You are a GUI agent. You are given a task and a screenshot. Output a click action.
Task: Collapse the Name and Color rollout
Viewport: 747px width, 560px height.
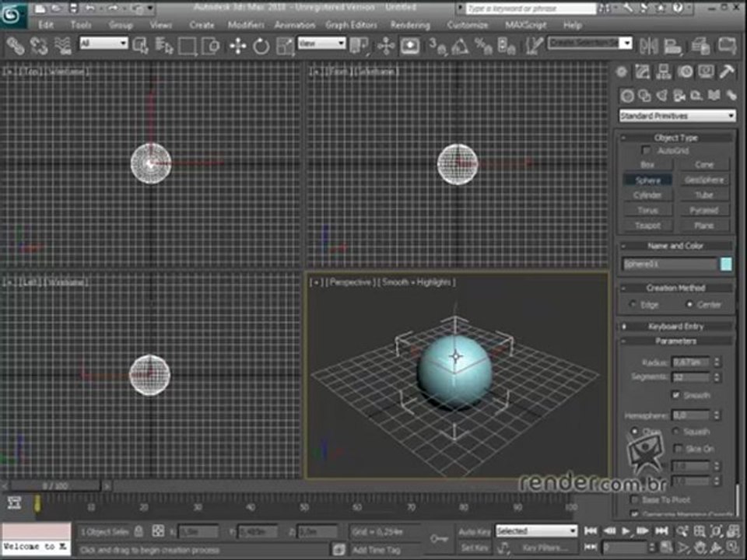(676, 246)
